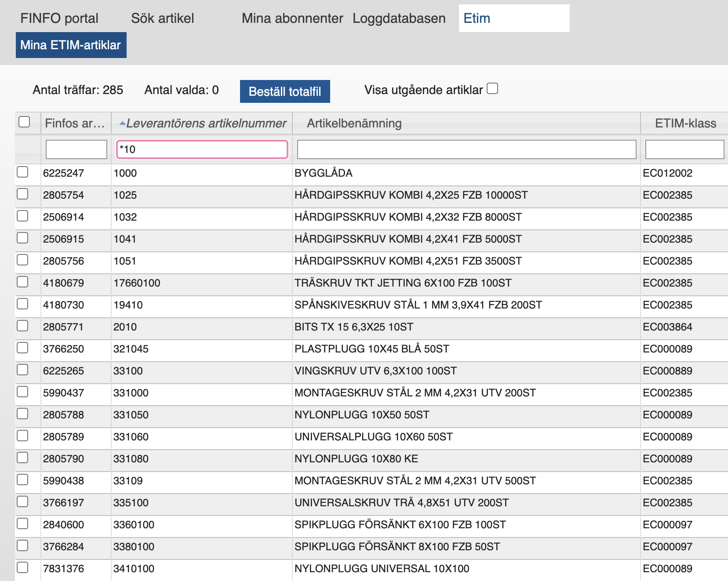
Task: Click the sort arrow on Leverantörens artikelnummer
Action: pos(123,124)
